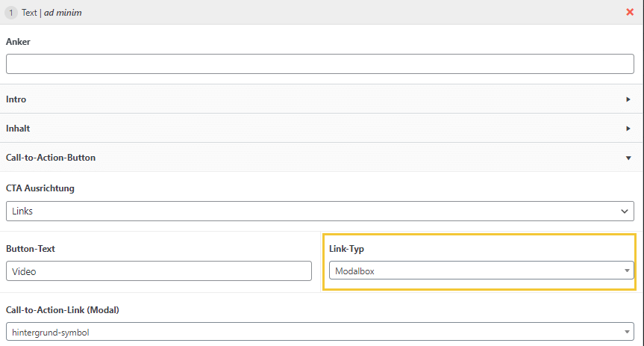The width and height of the screenshot is (644, 346).
Task: Remove the Text element with red X
Action: (630, 12)
